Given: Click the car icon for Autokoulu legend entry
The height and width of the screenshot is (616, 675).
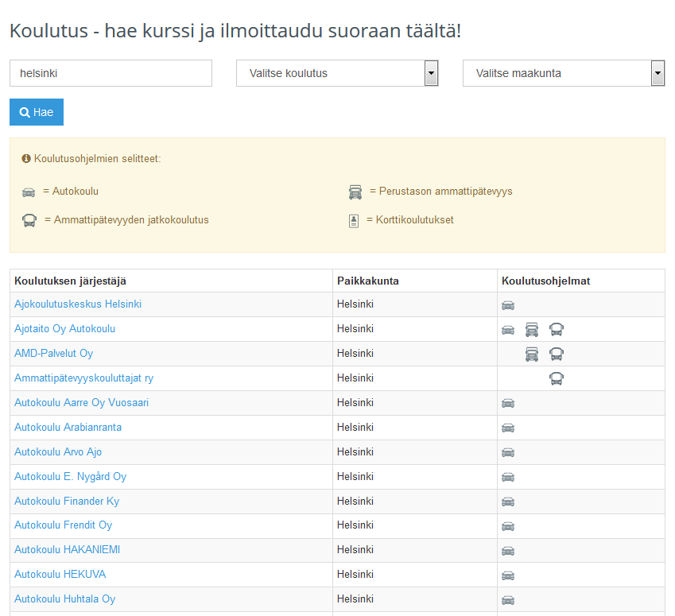Looking at the screenshot, I should tap(29, 192).
